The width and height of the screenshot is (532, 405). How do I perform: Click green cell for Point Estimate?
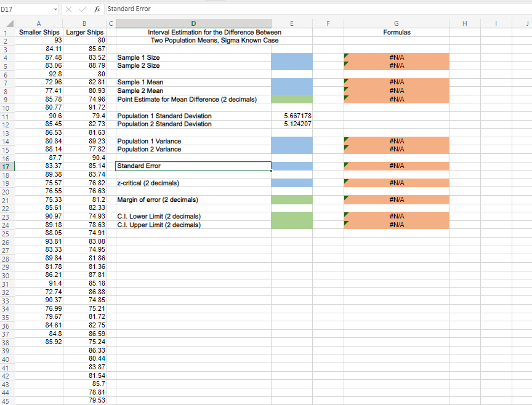(x=292, y=99)
